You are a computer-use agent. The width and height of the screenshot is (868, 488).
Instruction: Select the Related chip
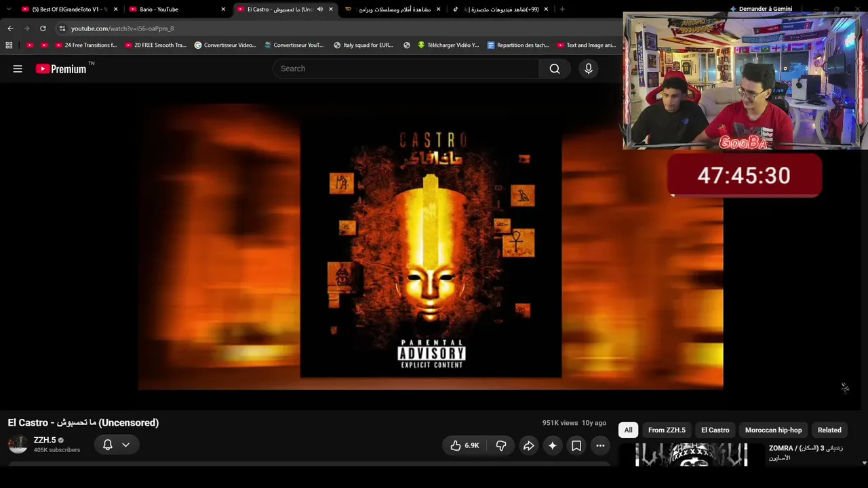click(x=829, y=430)
